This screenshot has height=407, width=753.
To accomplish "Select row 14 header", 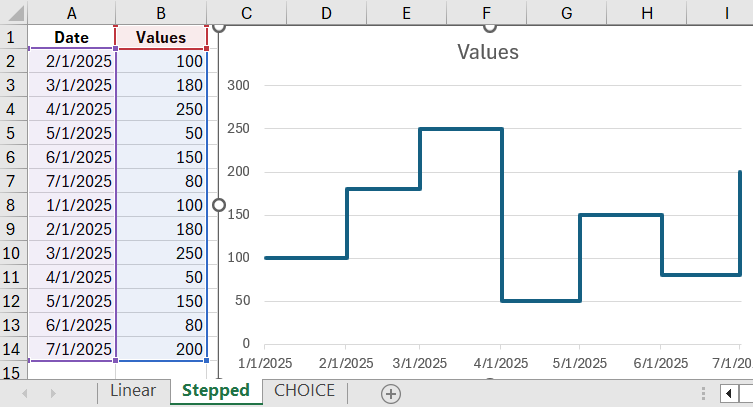I will (x=13, y=349).
